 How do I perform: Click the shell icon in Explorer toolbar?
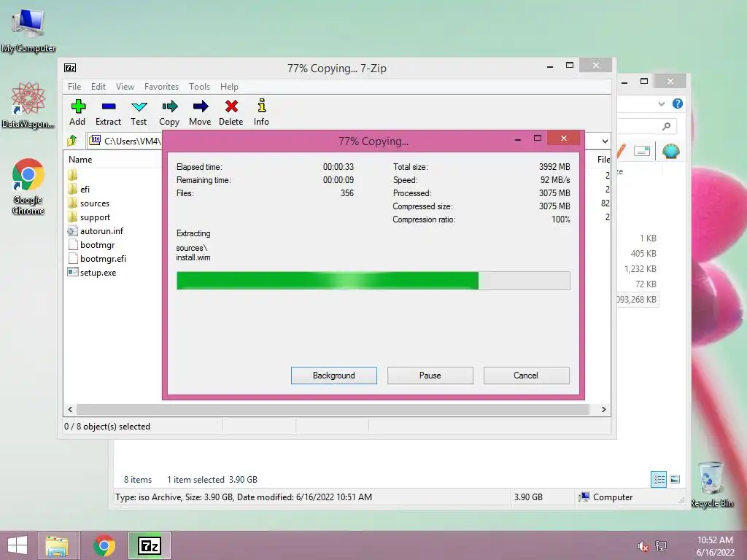pyautogui.click(x=671, y=152)
